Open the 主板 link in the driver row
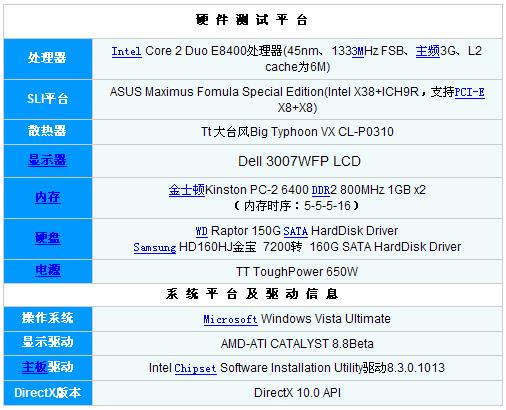The image size is (506, 410). click(35, 367)
